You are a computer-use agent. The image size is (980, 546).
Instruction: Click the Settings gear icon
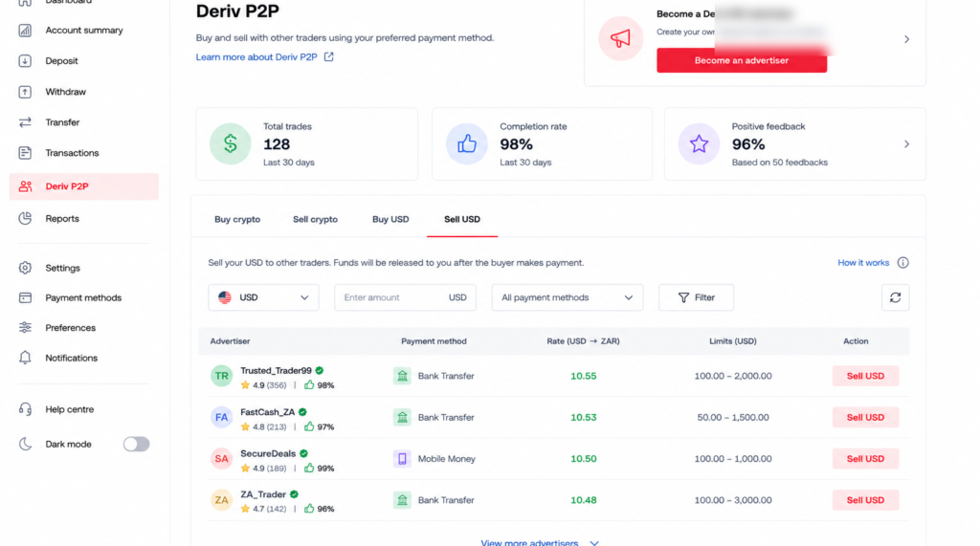click(x=25, y=268)
